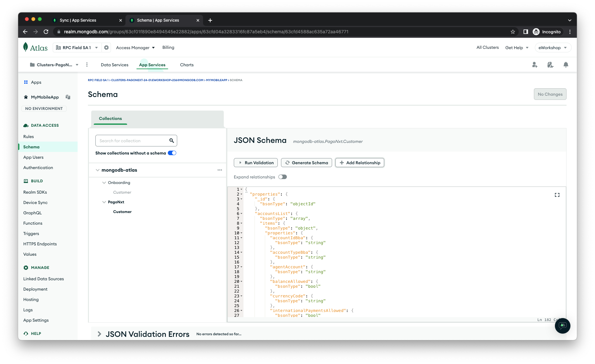This screenshot has width=595, height=364.
Task: Select Customer under Onboarding
Action: point(122,192)
